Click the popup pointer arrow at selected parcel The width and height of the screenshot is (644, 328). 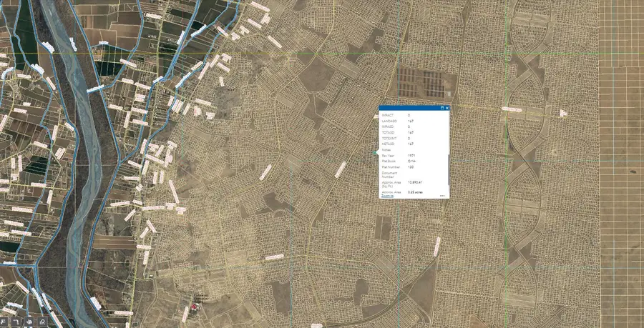(377, 151)
